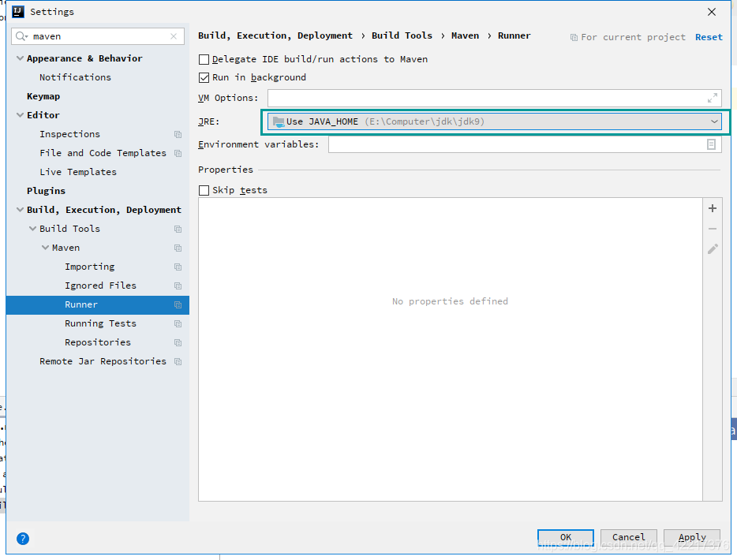Remove property with the minus icon

(713, 229)
